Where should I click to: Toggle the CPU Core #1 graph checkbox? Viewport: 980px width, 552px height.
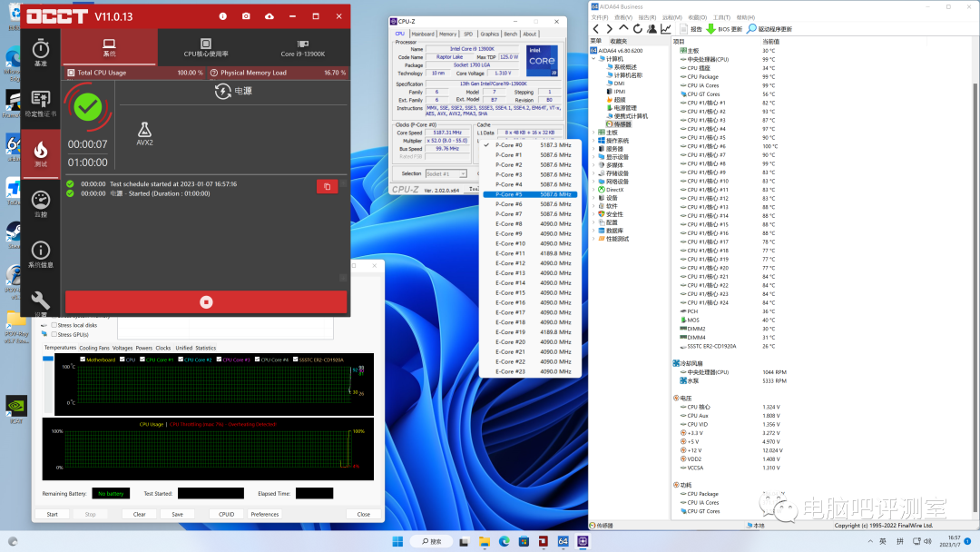142,360
